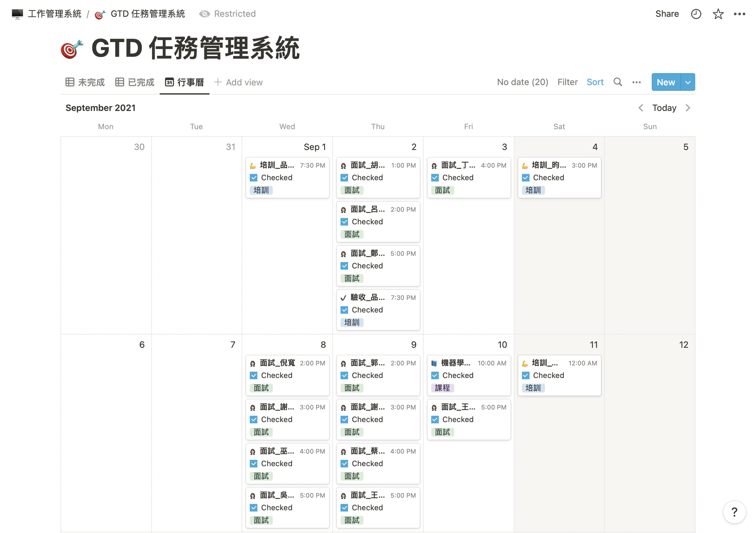This screenshot has height=533, width=756.
Task: Click the Share button
Action: coord(667,14)
